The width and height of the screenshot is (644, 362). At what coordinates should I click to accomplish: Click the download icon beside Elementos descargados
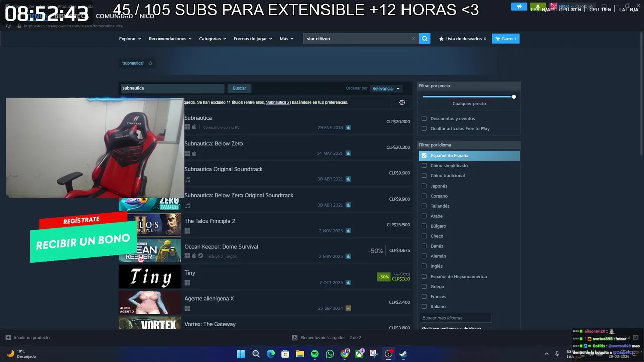(x=295, y=338)
